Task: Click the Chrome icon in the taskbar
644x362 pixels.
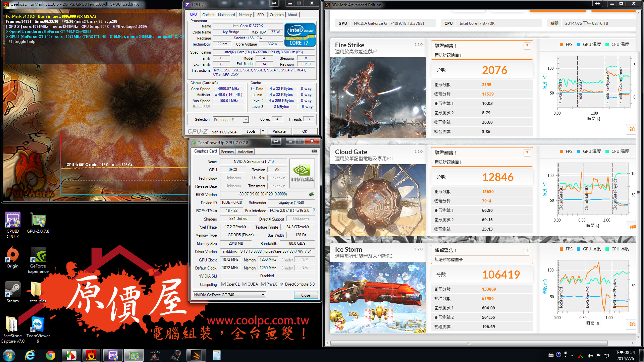Action: pyautogui.click(x=51, y=355)
